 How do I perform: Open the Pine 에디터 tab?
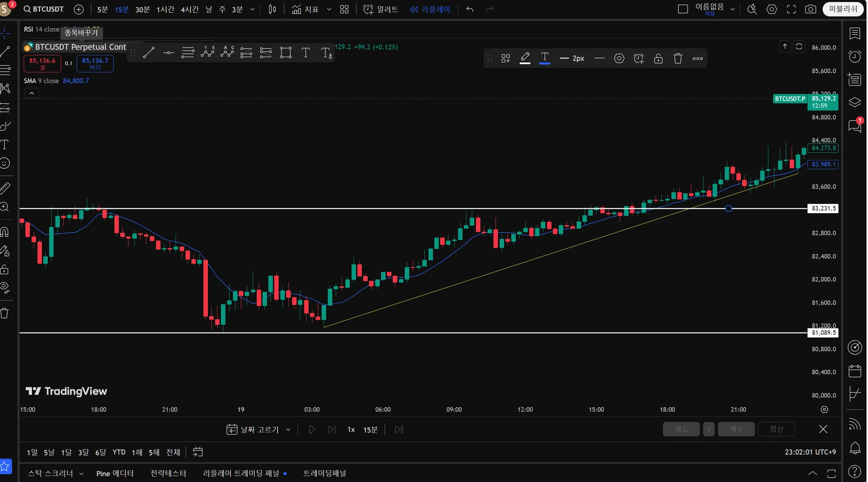pyautogui.click(x=115, y=473)
